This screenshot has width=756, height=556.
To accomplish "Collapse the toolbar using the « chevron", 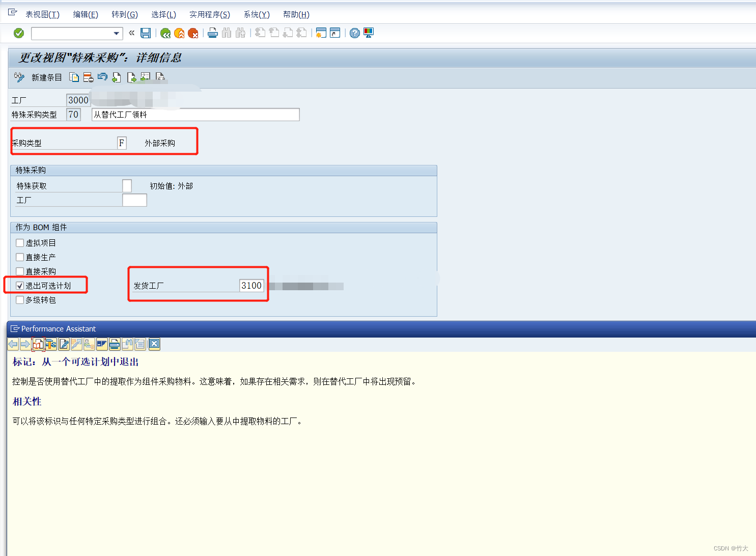I will coord(131,33).
